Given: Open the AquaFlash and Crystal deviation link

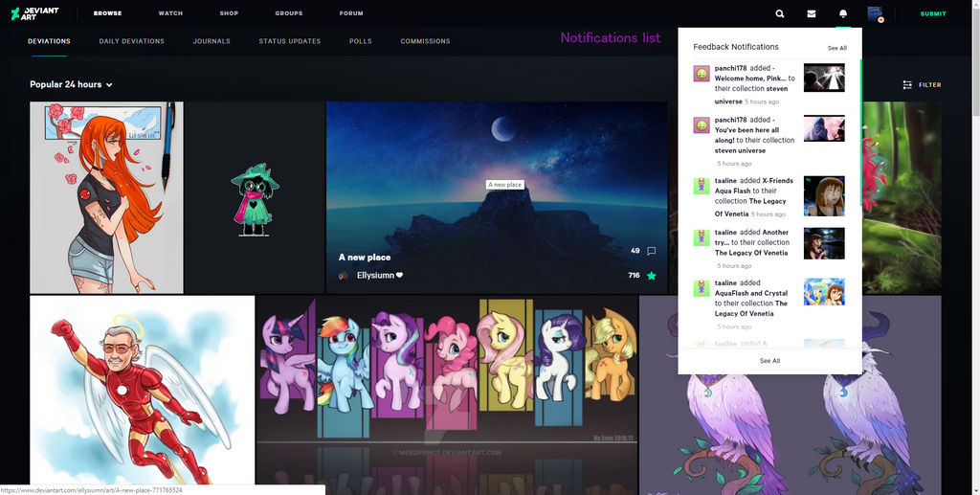Looking at the screenshot, I should (751, 293).
